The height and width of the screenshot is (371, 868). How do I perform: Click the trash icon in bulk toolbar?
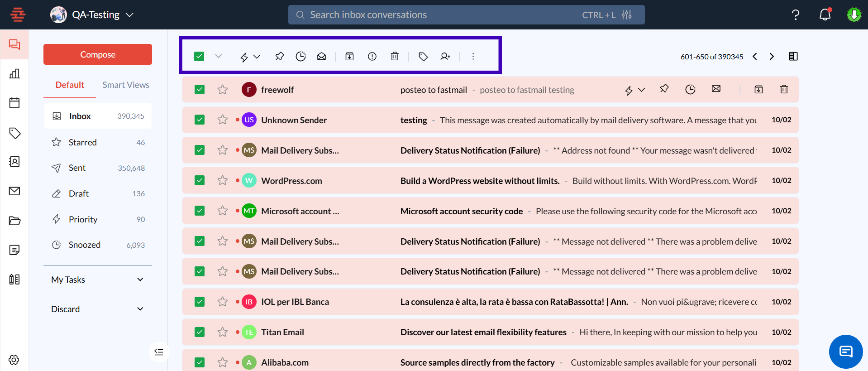coord(395,56)
